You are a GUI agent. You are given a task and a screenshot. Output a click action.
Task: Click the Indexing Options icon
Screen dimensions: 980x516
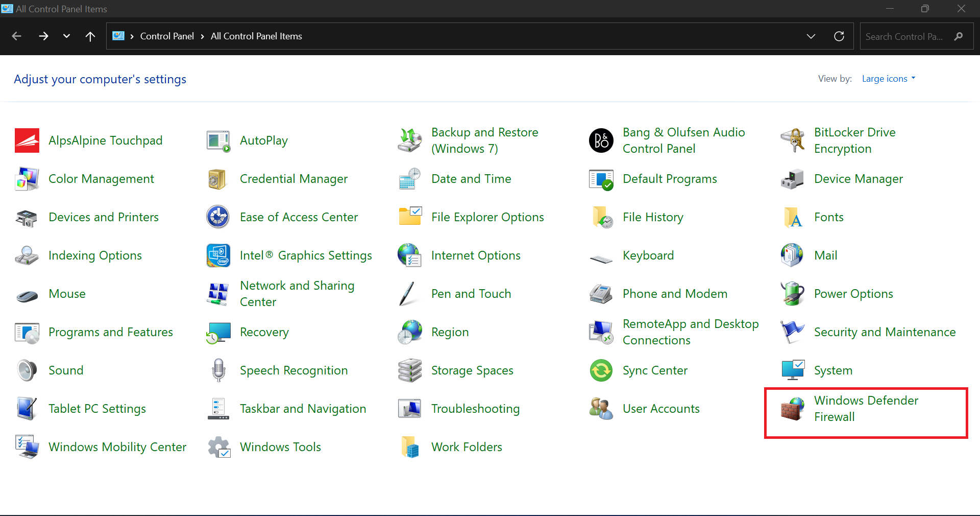[x=27, y=255]
